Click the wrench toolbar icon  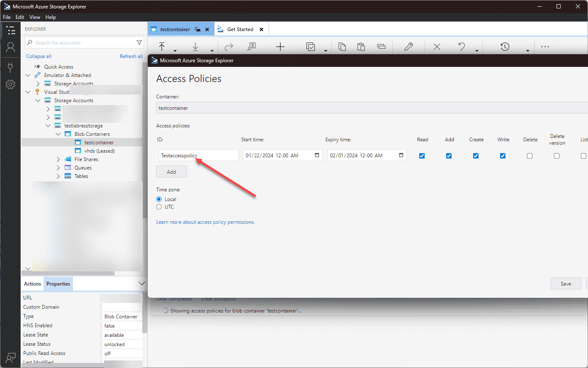coord(409,47)
